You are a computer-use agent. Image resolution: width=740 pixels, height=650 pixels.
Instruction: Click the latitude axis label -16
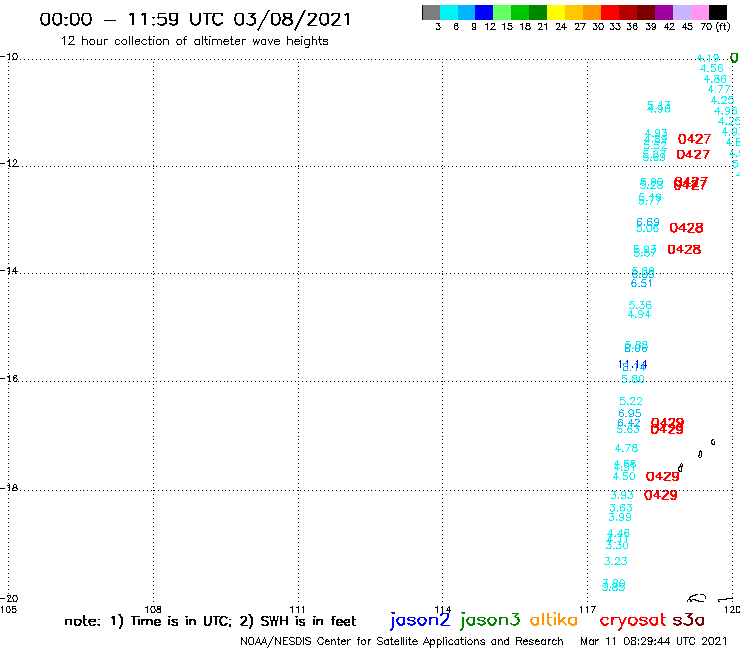coord(9,379)
